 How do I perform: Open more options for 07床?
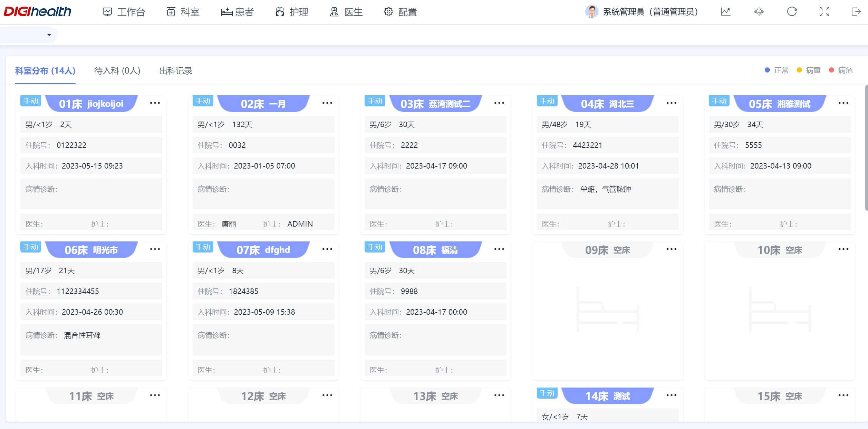point(327,249)
